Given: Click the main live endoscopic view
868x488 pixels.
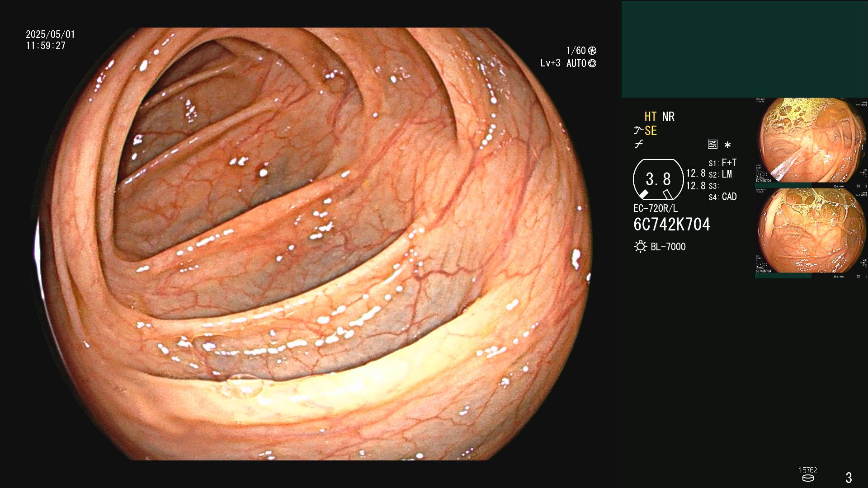Looking at the screenshot, I should tap(313, 244).
